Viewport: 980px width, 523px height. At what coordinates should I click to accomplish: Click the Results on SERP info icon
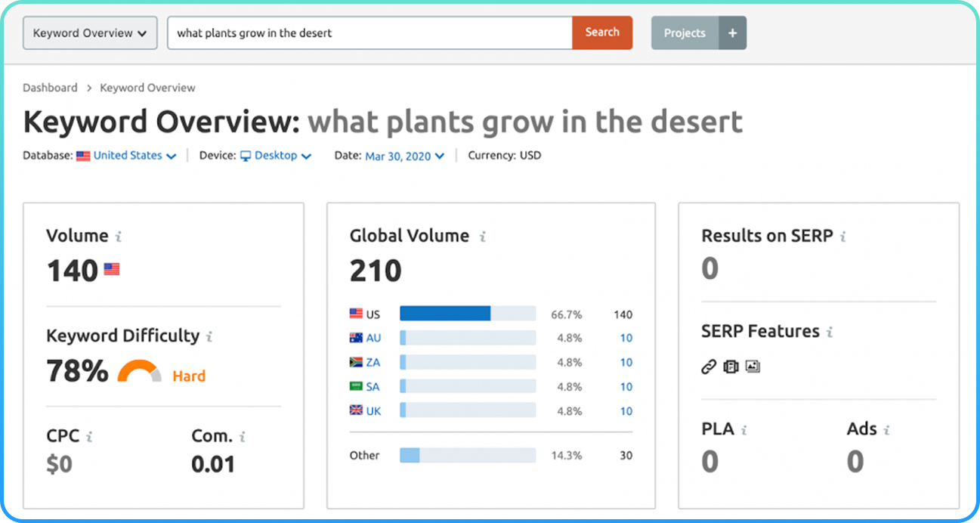tap(843, 237)
